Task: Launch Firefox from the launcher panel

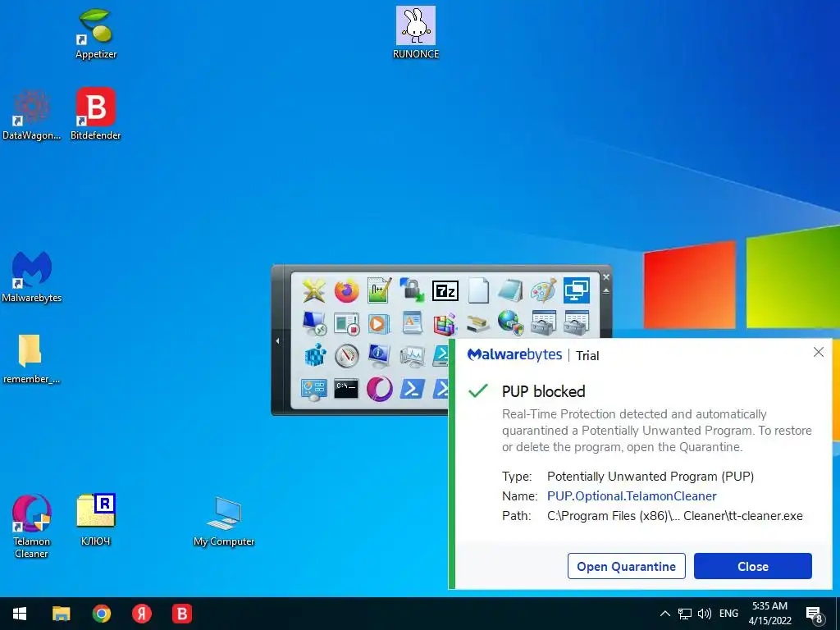Action: [347, 291]
